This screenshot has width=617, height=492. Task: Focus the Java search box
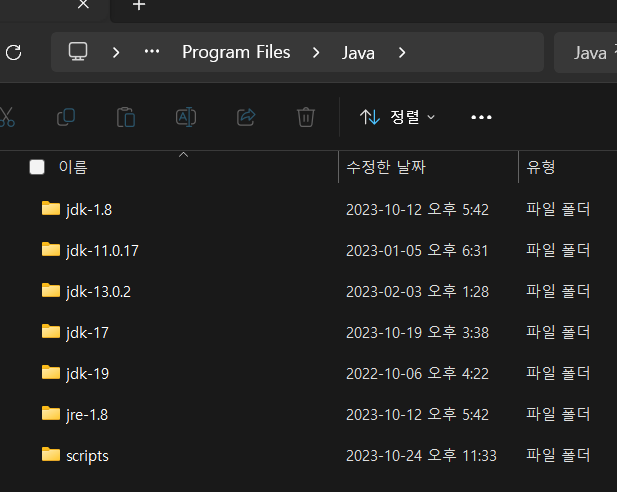point(586,53)
